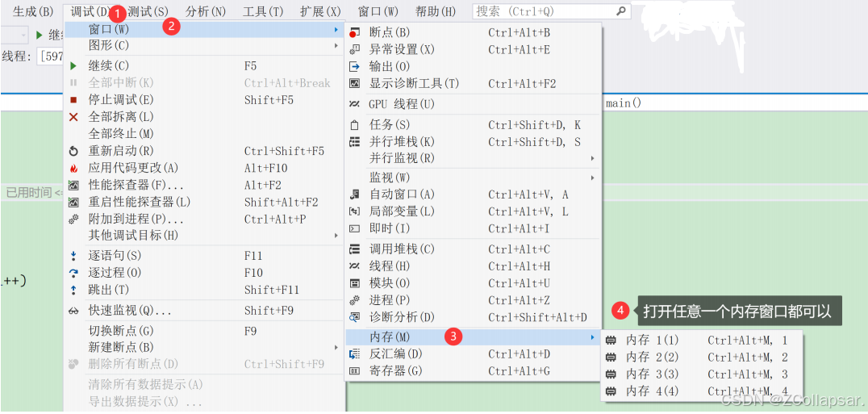This screenshot has width=868, height=414.
Task: Expand the 新建断点(B) submenu
Action: (x=336, y=348)
